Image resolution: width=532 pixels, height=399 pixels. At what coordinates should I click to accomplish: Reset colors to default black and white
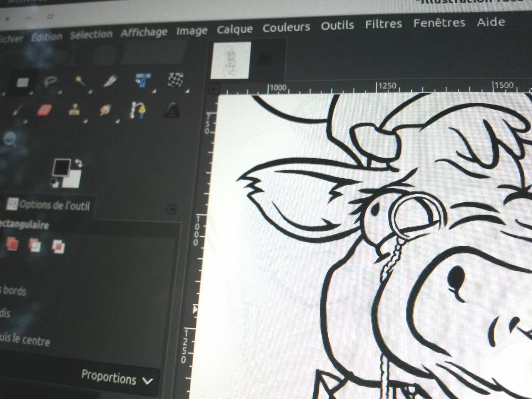tap(55, 183)
